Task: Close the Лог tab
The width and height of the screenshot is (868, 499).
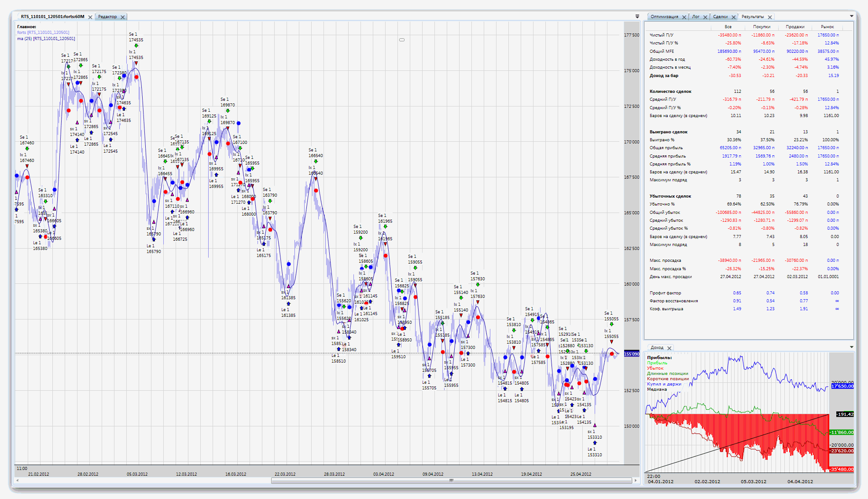Action: (x=705, y=17)
